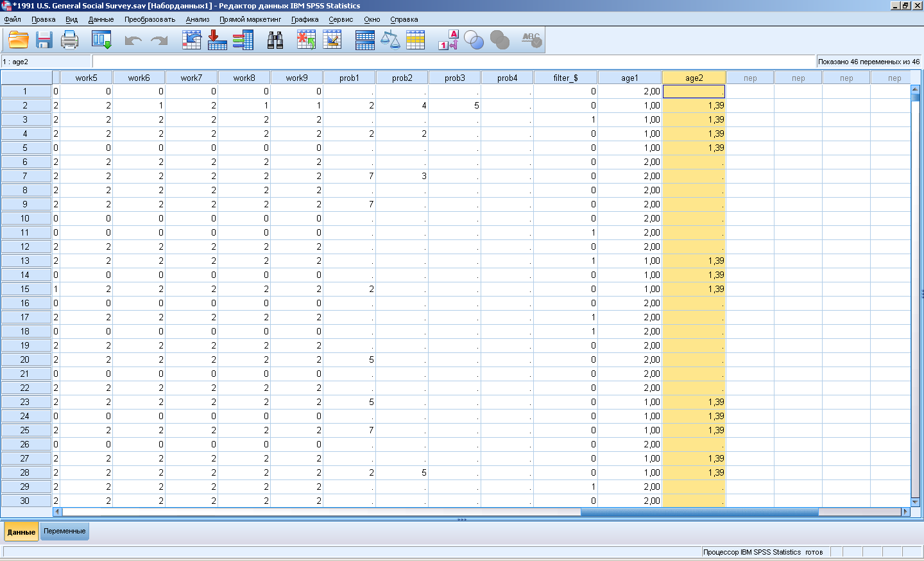
Task: Select the prob1 column header
Action: click(x=349, y=78)
